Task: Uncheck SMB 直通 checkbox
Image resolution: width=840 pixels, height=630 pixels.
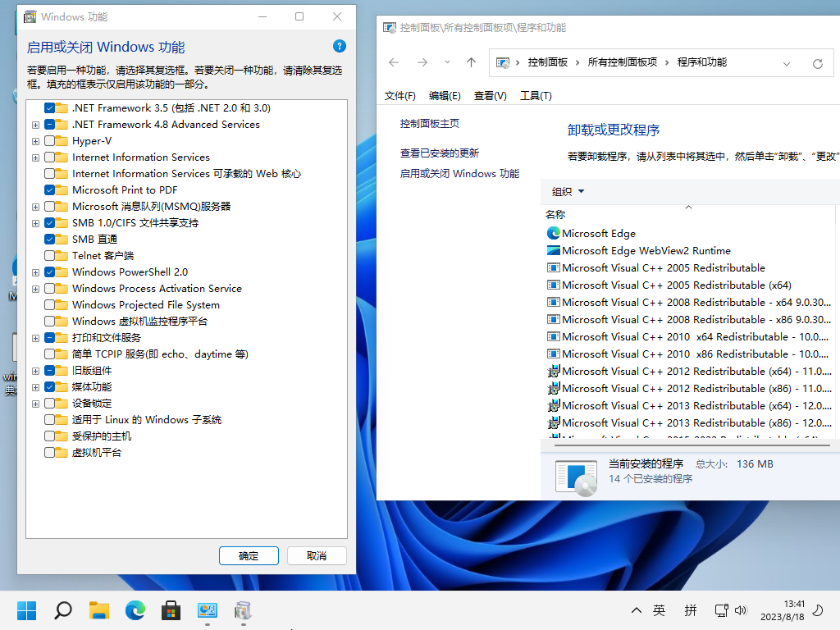Action: 49,240
